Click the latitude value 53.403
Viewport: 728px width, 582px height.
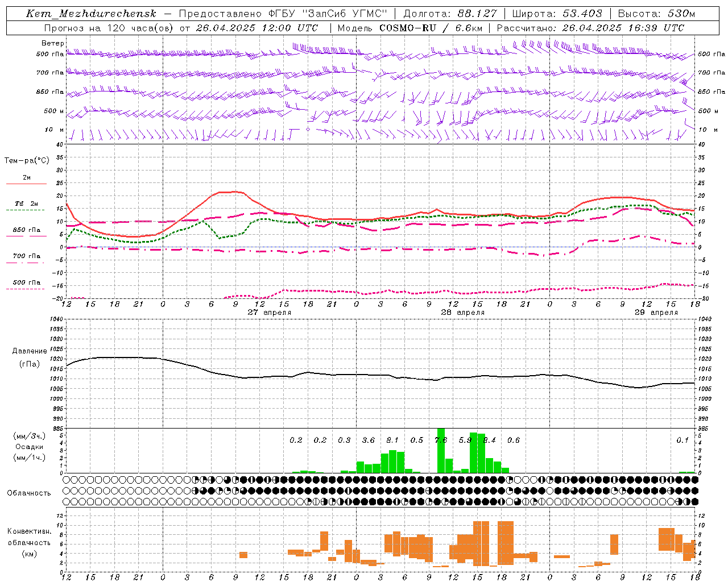click(582, 14)
